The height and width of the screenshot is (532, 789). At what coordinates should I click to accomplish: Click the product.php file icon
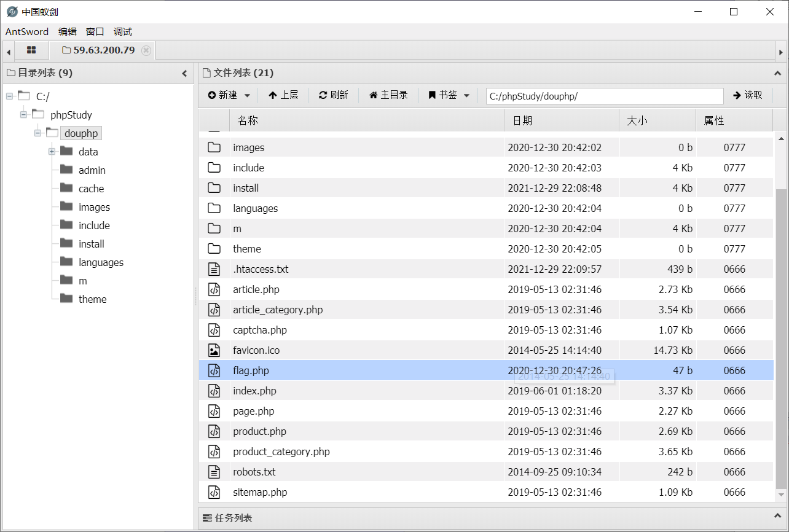point(214,431)
